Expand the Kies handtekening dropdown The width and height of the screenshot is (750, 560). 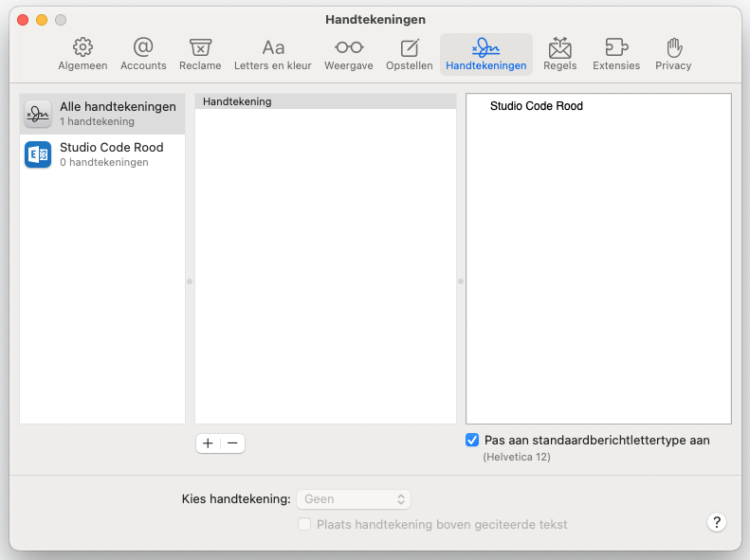tap(353, 498)
